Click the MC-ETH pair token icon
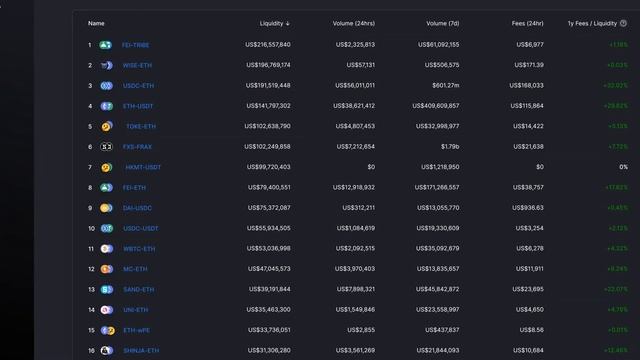The width and height of the screenshot is (640, 360). [x=107, y=269]
